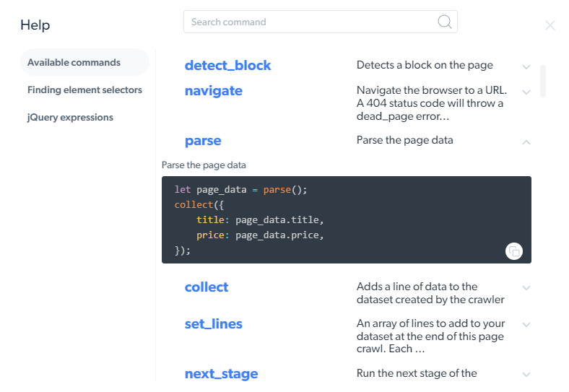This screenshot has height=392, width=569.
Task: Select the Available commands tab
Action: tap(84, 62)
